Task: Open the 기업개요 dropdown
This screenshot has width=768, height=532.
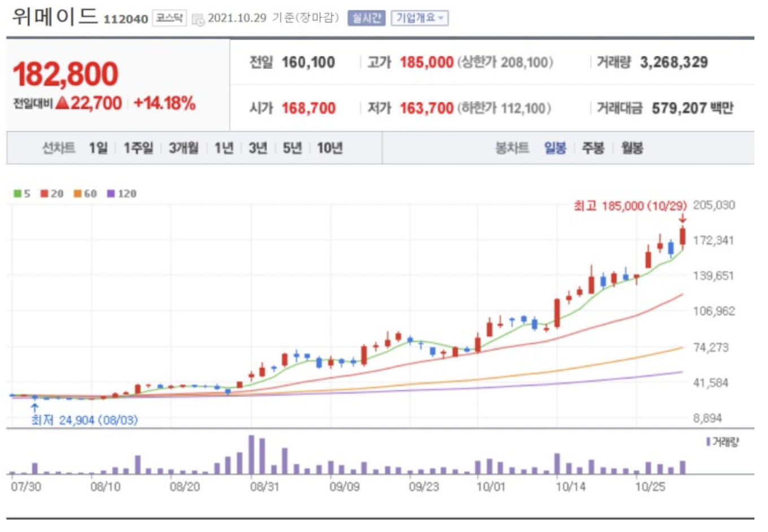Action: coord(420,18)
